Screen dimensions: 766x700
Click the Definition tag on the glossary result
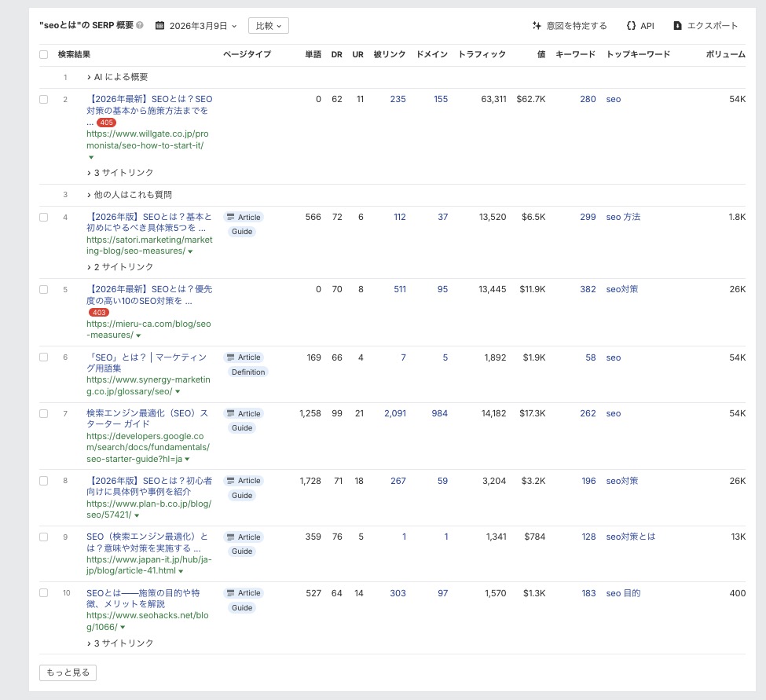point(248,372)
